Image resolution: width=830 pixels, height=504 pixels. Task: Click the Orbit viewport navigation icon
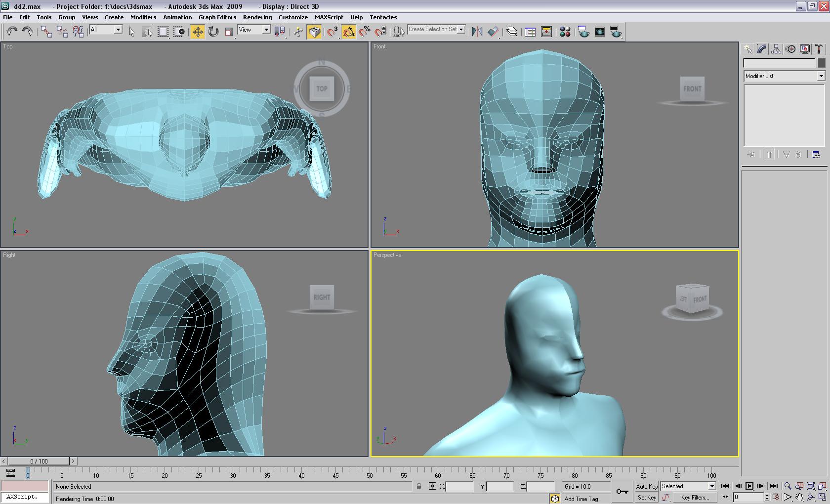coord(811,497)
